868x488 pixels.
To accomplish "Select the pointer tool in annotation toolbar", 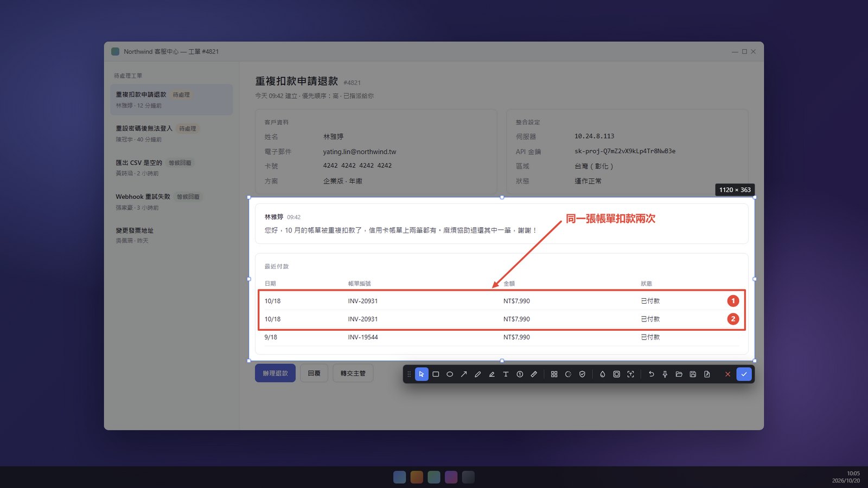I will tap(422, 374).
